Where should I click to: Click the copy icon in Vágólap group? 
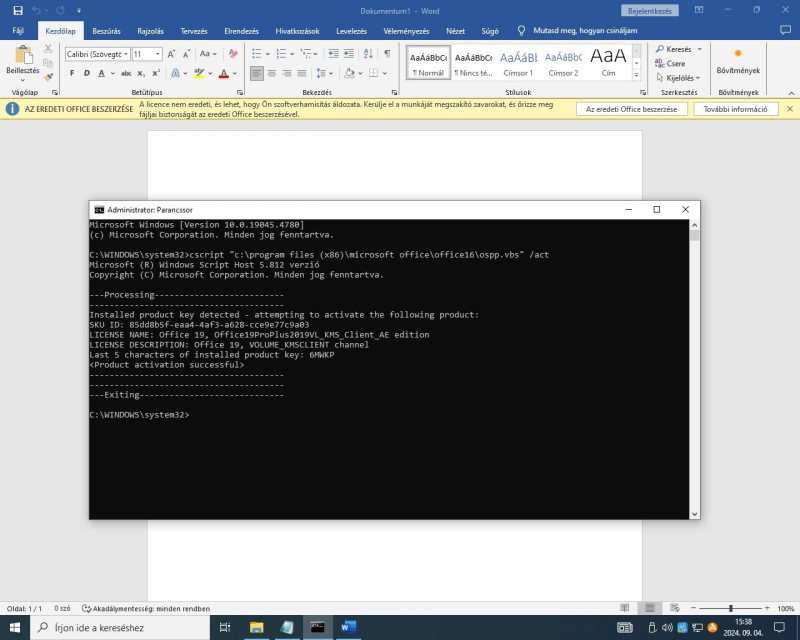(48, 63)
